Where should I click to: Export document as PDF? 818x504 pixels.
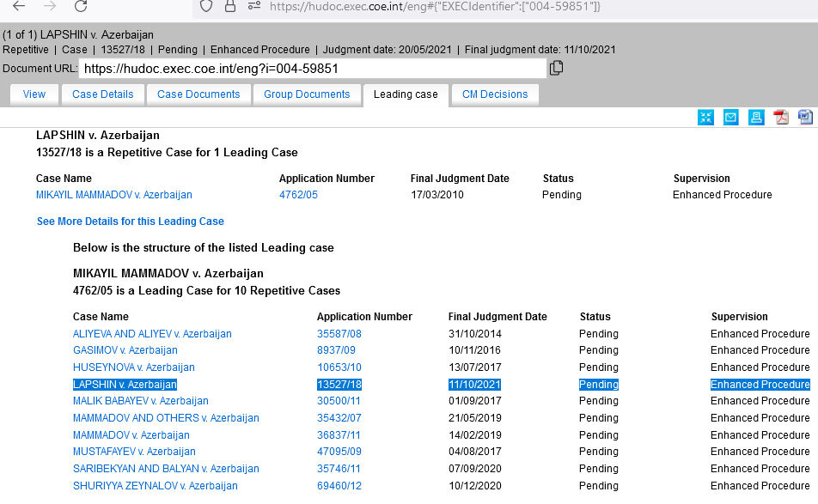pos(781,118)
